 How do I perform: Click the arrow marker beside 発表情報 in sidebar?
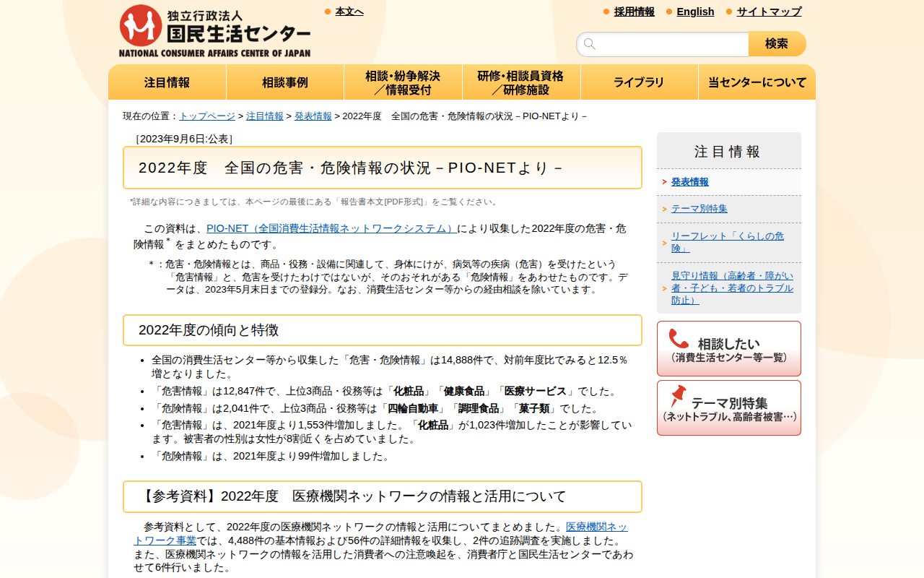664,182
